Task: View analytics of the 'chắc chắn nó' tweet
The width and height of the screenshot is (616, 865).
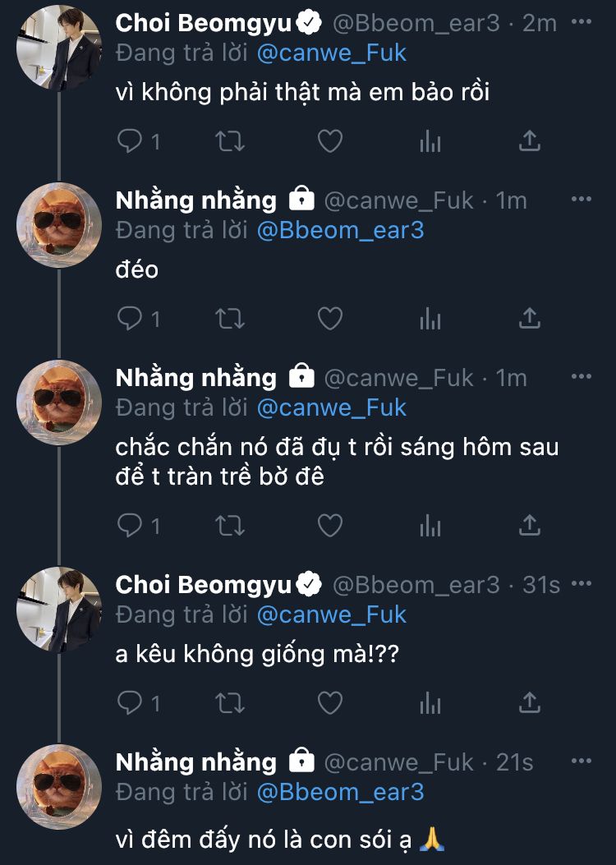Action: click(x=430, y=524)
